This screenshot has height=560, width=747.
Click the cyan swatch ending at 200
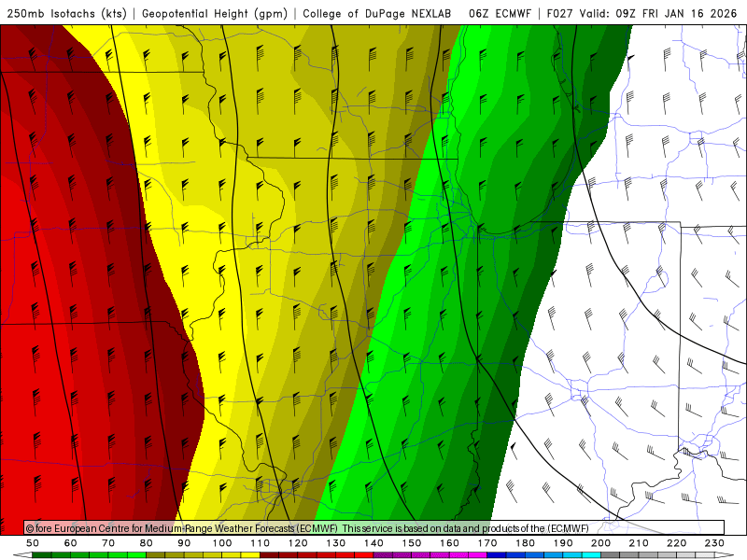pyautogui.click(x=591, y=555)
